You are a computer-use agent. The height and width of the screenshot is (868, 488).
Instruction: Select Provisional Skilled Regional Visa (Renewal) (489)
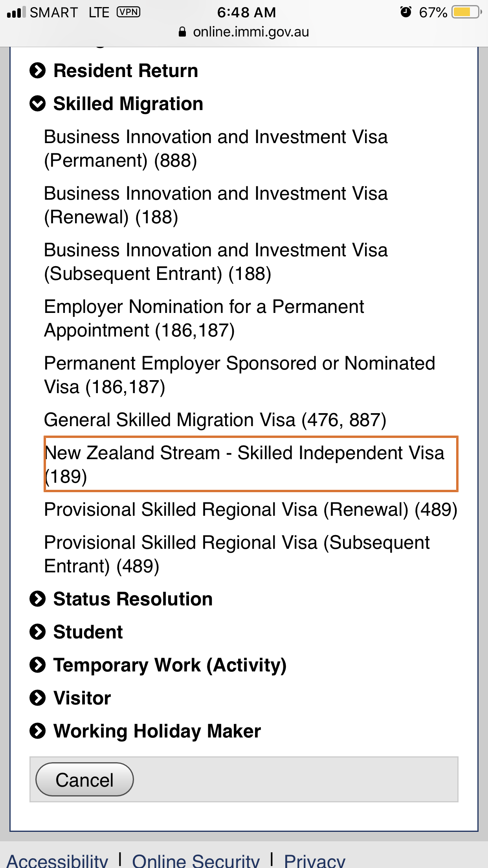point(251,509)
